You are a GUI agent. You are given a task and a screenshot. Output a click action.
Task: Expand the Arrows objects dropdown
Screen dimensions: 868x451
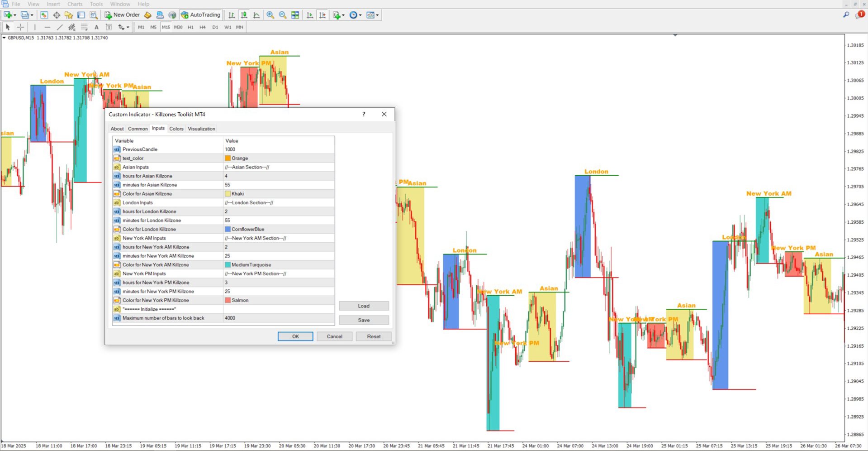click(128, 27)
